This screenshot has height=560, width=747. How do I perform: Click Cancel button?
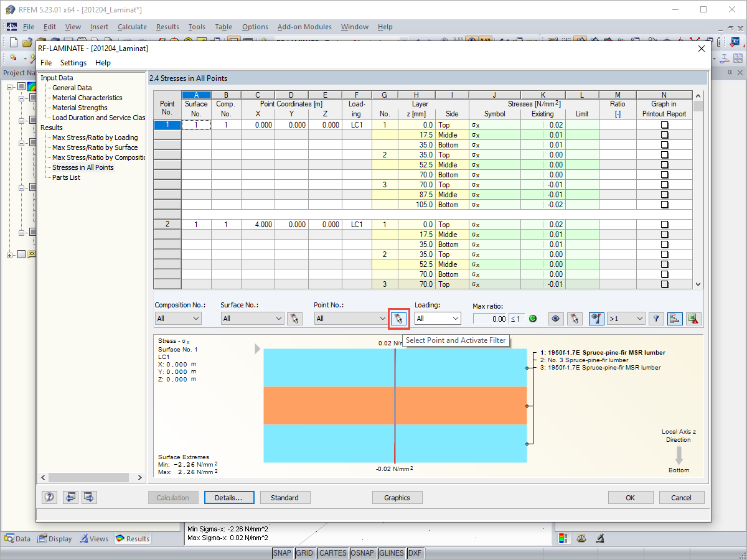(681, 498)
